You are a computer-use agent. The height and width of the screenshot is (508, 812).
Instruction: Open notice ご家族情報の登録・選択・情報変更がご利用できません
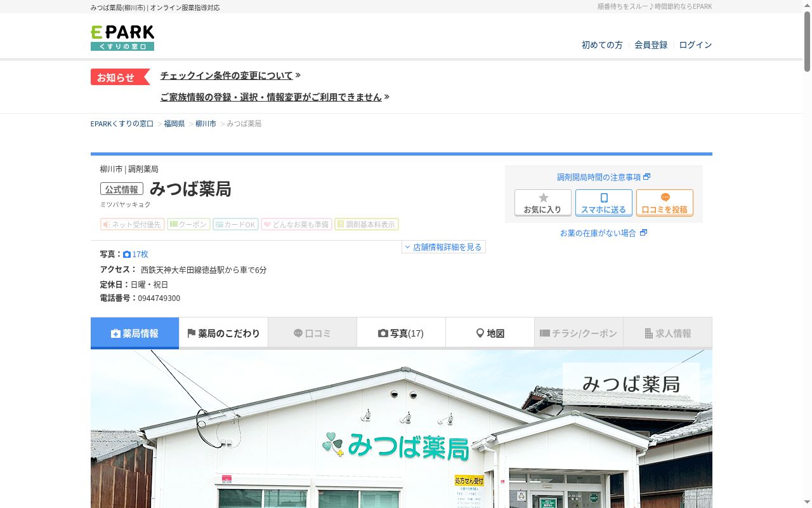pos(271,97)
